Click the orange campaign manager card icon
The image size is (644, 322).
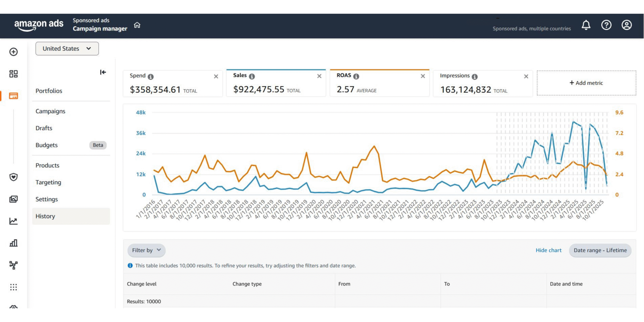click(x=14, y=96)
